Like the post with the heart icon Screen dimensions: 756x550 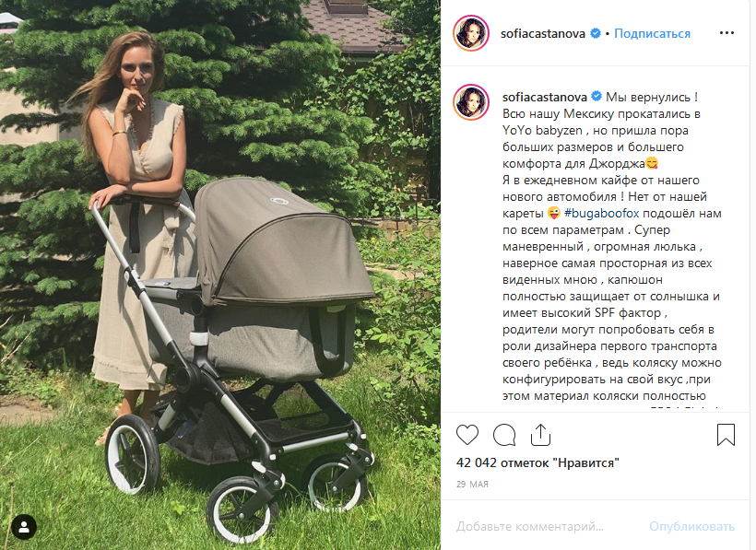click(467, 435)
